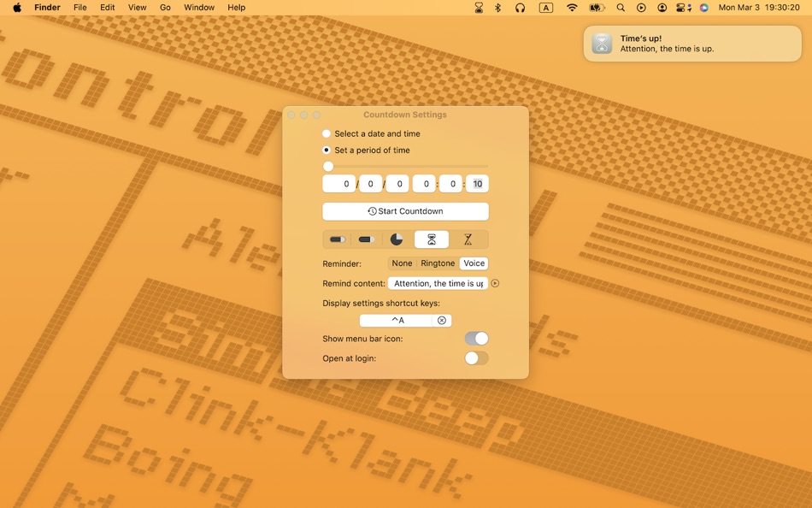Choose the outlined hourglass countdown style
This screenshot has height=508, width=812.
point(468,239)
